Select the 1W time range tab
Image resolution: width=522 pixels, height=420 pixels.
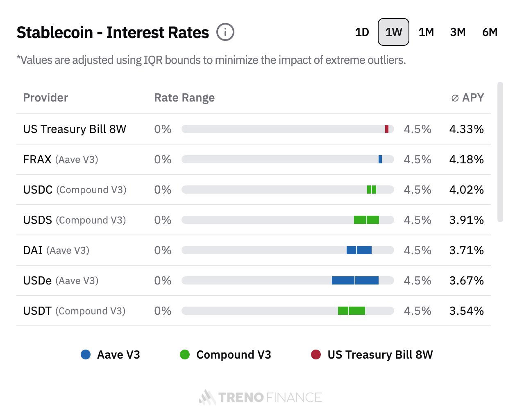pyautogui.click(x=393, y=32)
